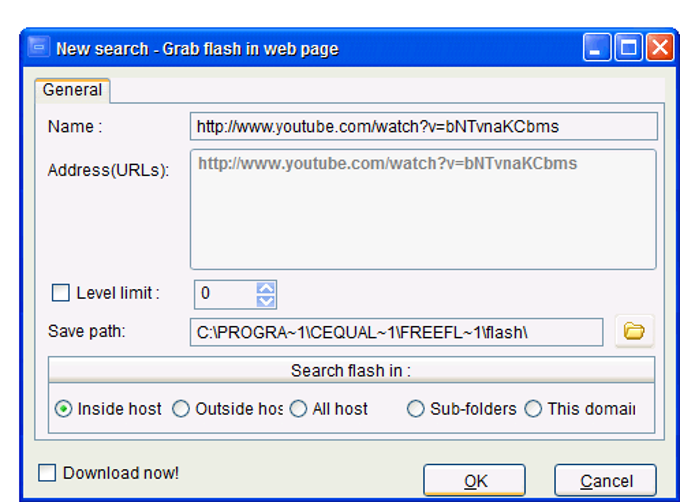Click the folder browse icon beside Save path

pos(634,331)
